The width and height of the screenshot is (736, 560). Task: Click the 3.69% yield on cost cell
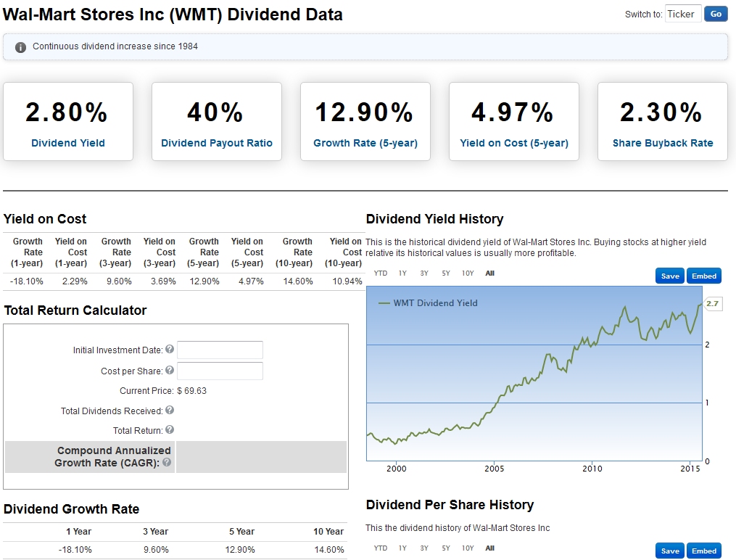pos(163,281)
